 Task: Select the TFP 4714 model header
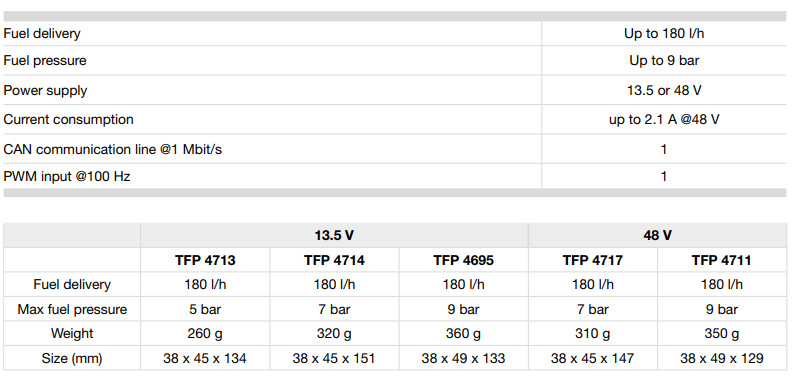click(334, 260)
